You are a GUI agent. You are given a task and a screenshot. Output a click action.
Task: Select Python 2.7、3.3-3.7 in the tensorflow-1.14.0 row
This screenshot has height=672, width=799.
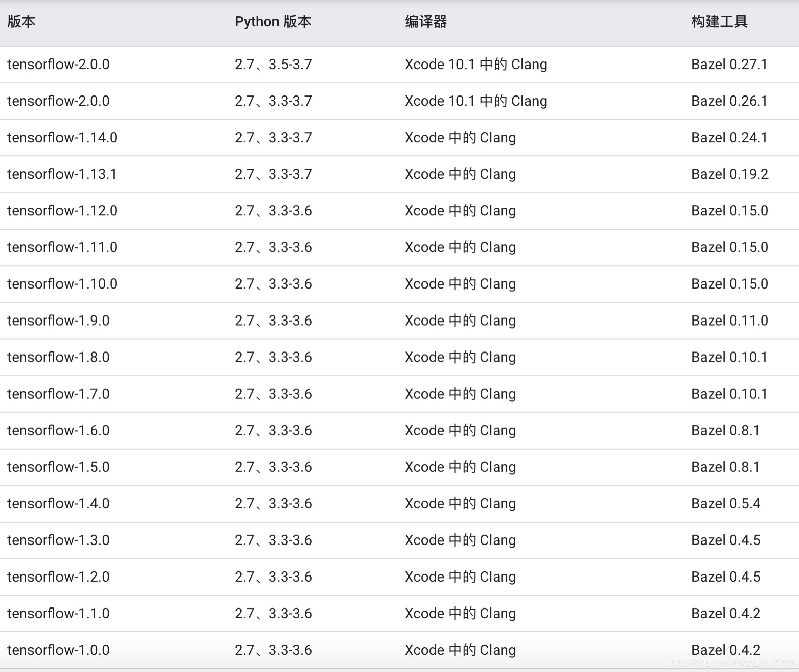[x=273, y=138]
